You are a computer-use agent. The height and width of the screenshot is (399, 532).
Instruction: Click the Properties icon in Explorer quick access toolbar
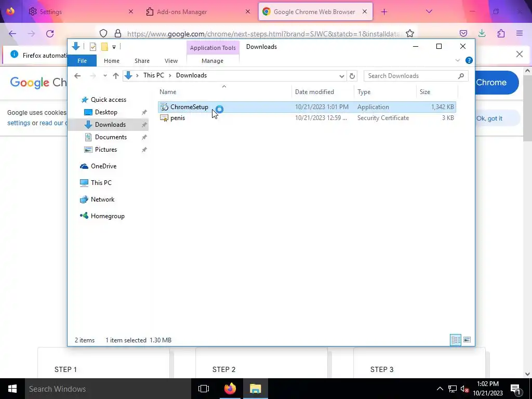92,47
